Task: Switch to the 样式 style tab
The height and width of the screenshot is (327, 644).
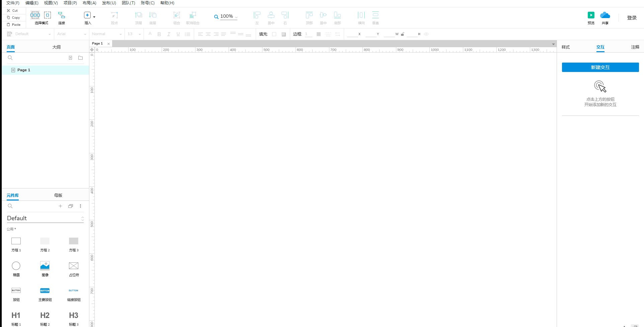Action: 566,47
